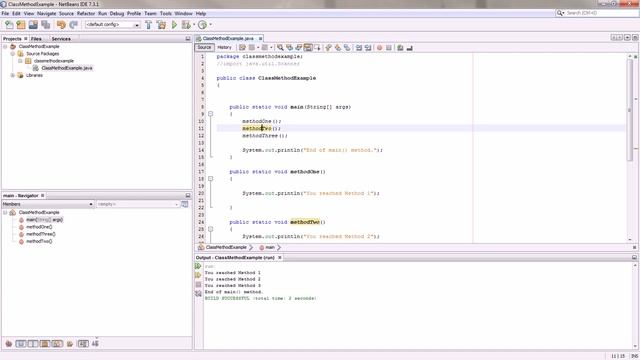Click the Last Edit icon in editor toolbar
The width and height of the screenshot is (640, 360).
[x=242, y=48]
